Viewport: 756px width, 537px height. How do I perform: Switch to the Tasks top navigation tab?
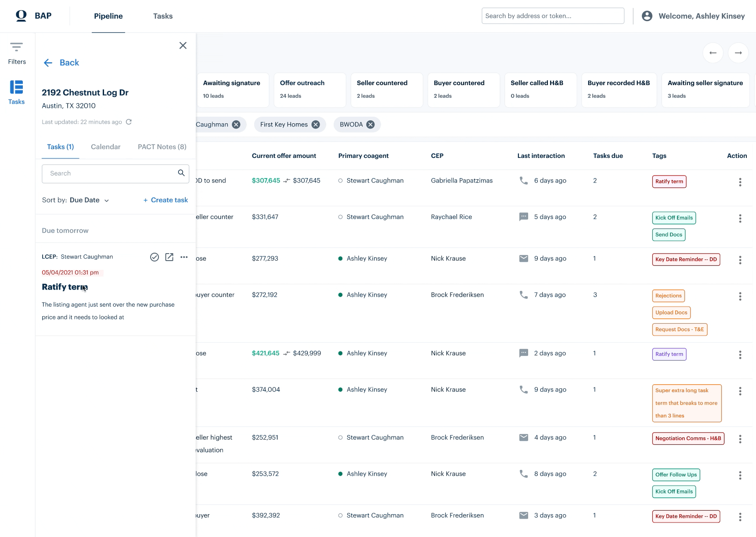(163, 16)
